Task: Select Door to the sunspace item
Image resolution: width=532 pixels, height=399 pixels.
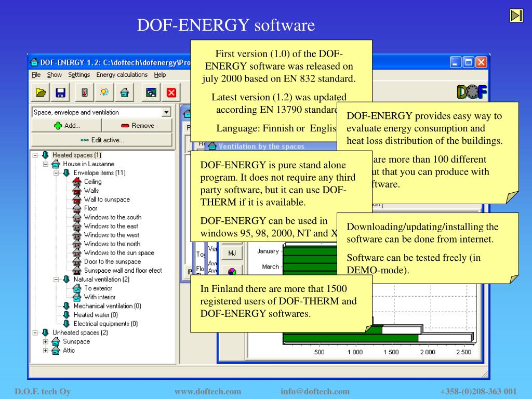Action: click(112, 262)
